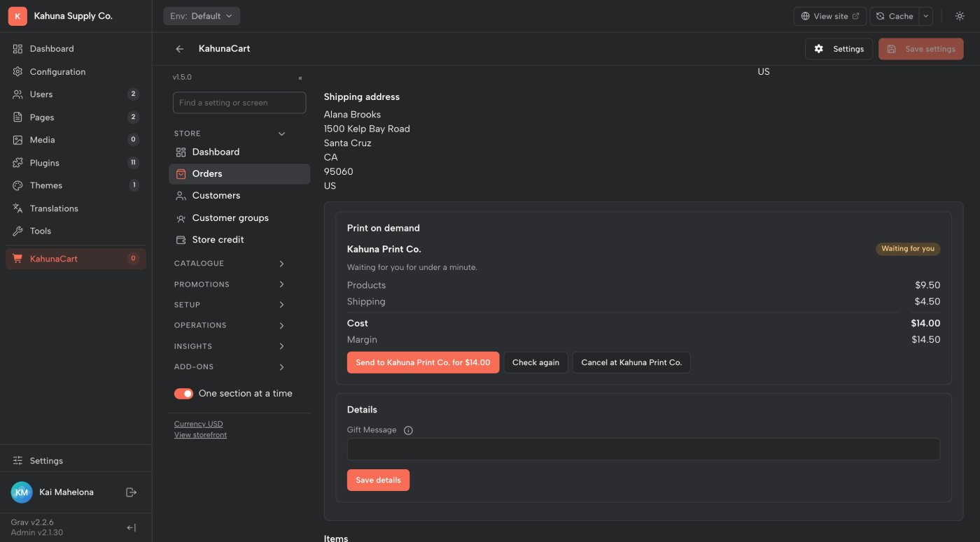Screen dimensions: 980x542
Task: Click into the Gift Message text field
Action: (x=643, y=450)
